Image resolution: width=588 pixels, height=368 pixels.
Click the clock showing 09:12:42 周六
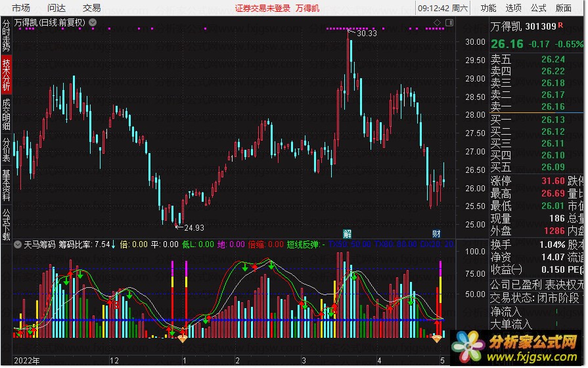pyautogui.click(x=443, y=9)
